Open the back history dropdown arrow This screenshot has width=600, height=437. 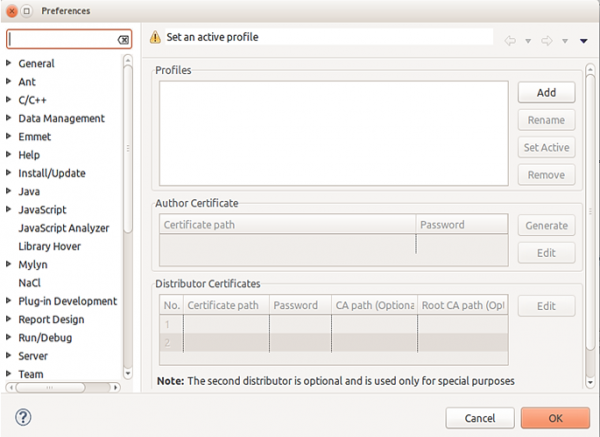[528, 41]
